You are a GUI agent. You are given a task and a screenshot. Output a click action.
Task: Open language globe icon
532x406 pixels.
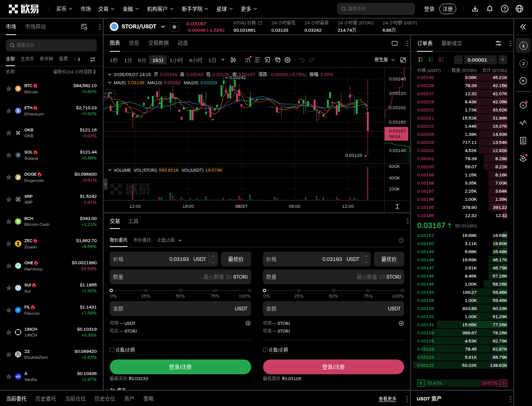519,8
